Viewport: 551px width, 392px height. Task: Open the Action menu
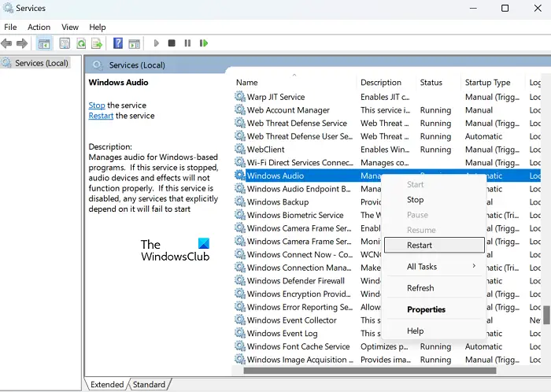pyautogui.click(x=39, y=27)
